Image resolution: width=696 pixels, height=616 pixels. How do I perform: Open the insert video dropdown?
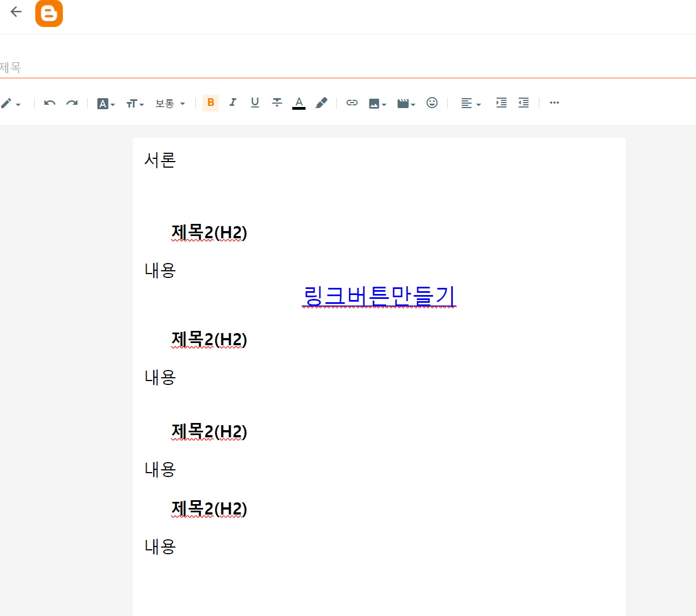(406, 103)
